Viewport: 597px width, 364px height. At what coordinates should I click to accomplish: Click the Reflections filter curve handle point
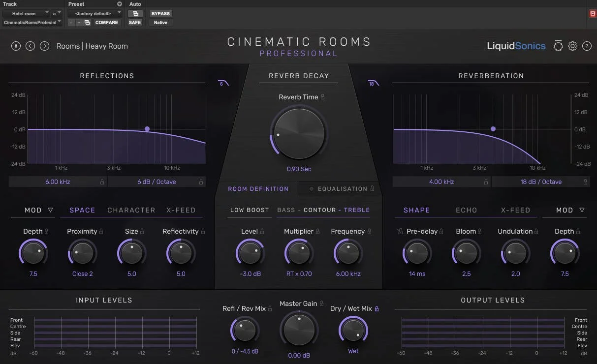(x=147, y=129)
